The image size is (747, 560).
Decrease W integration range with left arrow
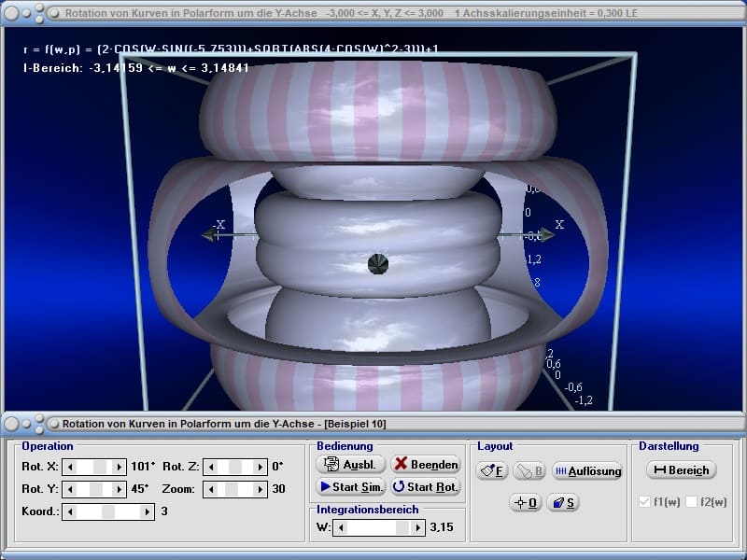point(341,527)
